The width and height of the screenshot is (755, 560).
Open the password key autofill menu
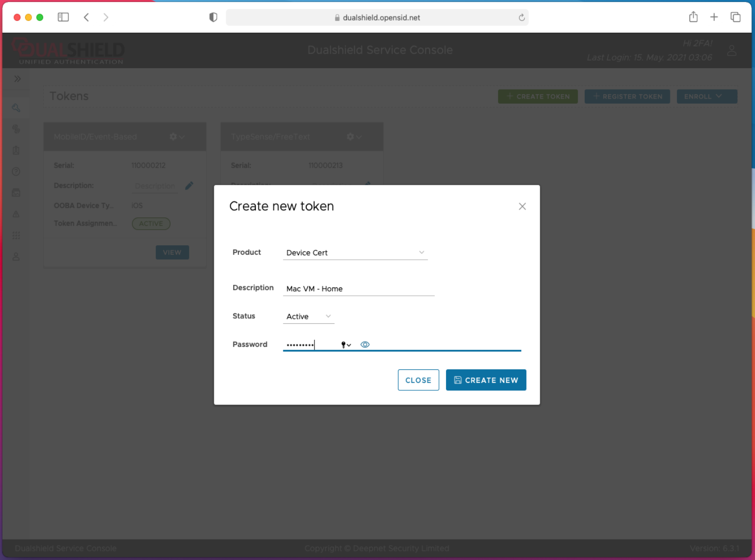tap(345, 345)
